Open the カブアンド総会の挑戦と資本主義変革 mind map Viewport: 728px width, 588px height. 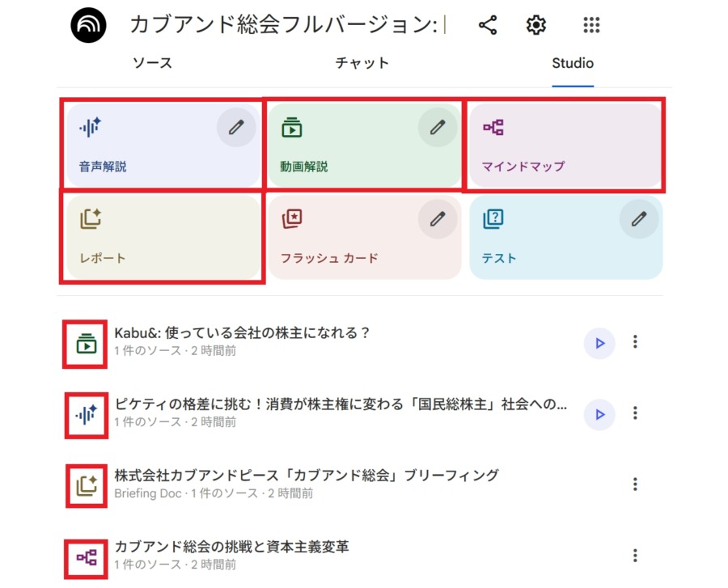click(x=232, y=548)
